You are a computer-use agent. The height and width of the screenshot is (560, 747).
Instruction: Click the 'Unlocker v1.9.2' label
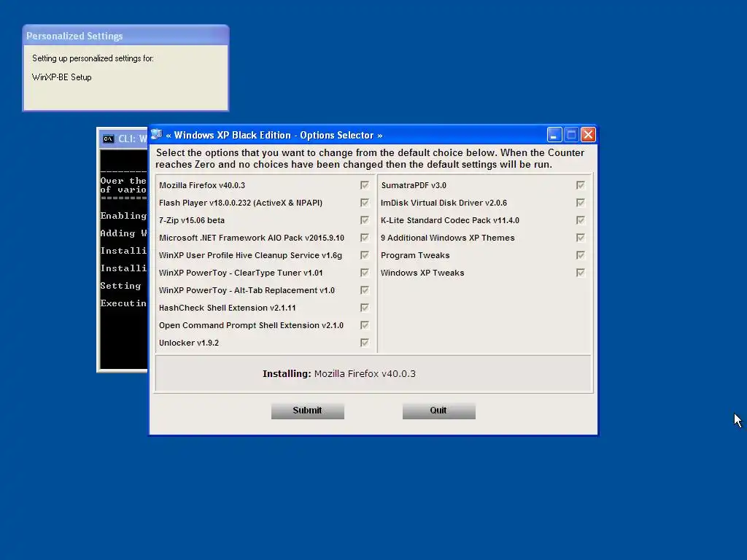(189, 343)
